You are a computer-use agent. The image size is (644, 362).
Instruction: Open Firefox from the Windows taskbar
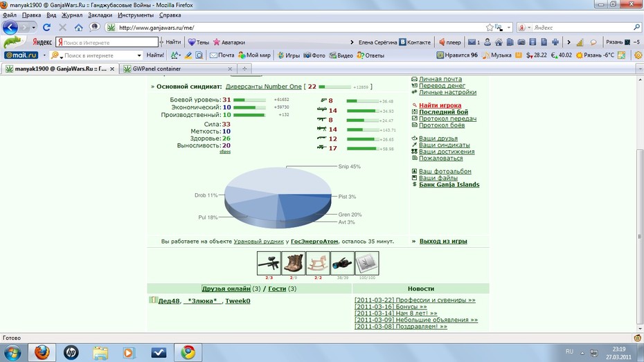click(x=42, y=352)
